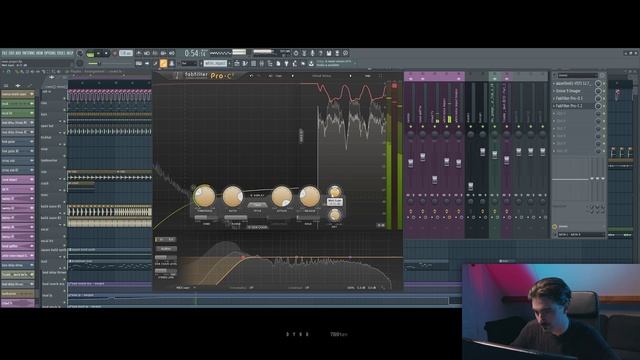Click the question mark icon in top toolbar
Screen dimensions: 640x360
coord(320,53)
